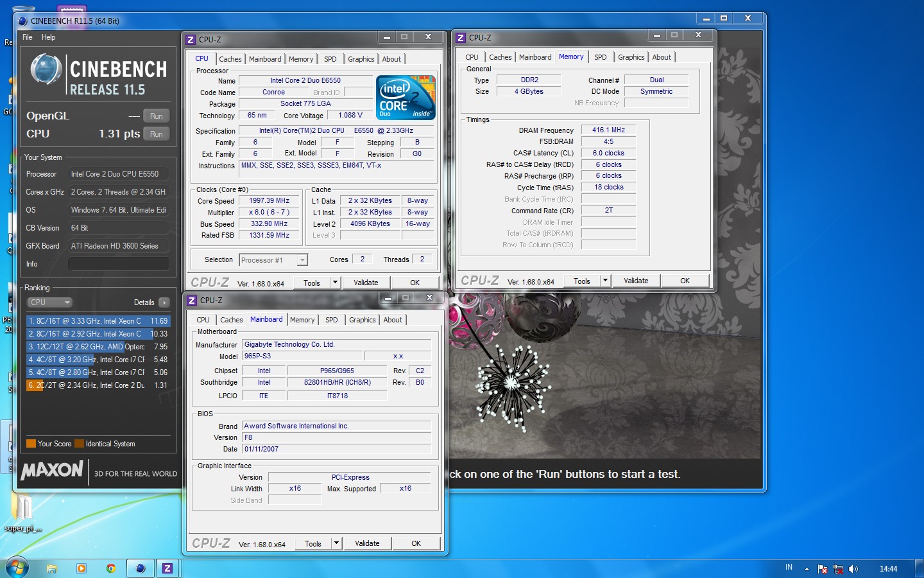Open Tools dropdown arrow in Mainboard window

point(336,543)
